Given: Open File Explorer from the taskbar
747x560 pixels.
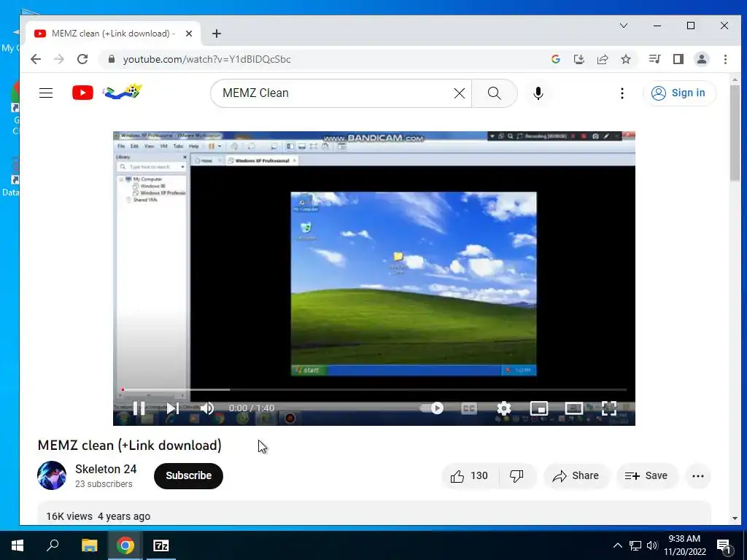Looking at the screenshot, I should [89, 545].
